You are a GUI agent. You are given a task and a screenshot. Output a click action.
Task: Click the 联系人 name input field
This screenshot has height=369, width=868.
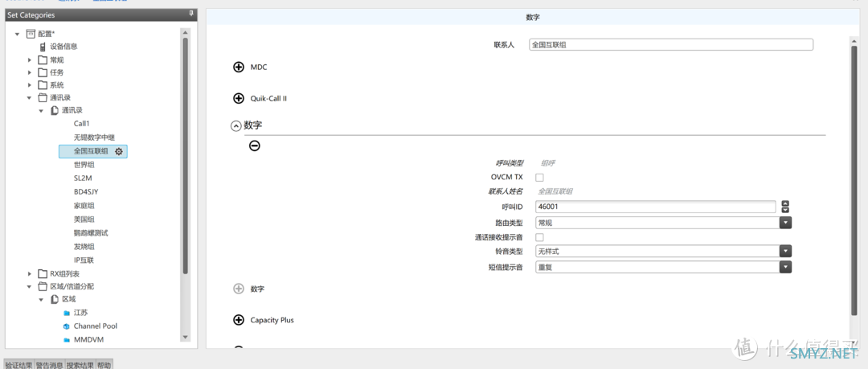click(x=671, y=45)
